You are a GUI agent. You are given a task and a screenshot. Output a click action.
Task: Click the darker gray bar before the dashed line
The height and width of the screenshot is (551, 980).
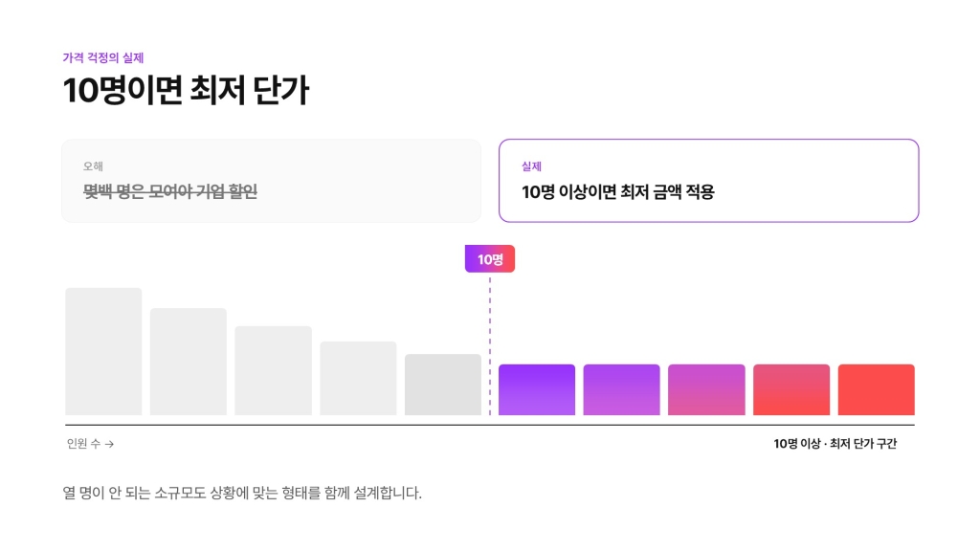[x=443, y=385]
